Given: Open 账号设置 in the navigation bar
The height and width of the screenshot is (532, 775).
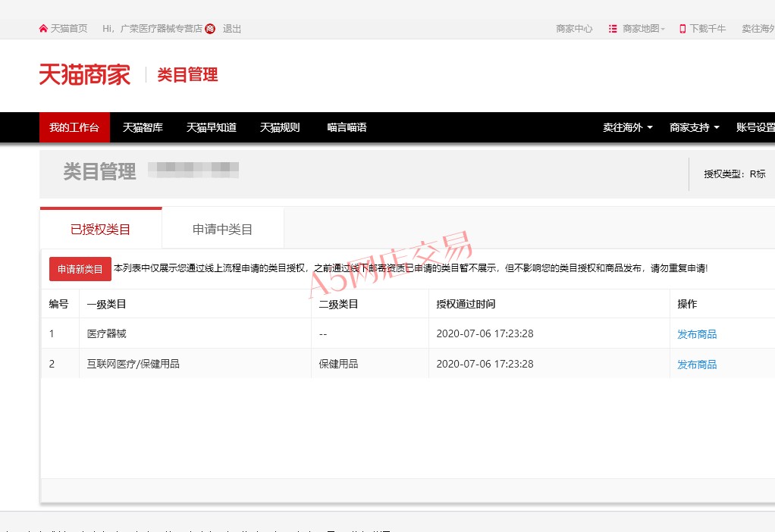Looking at the screenshot, I should click(755, 127).
